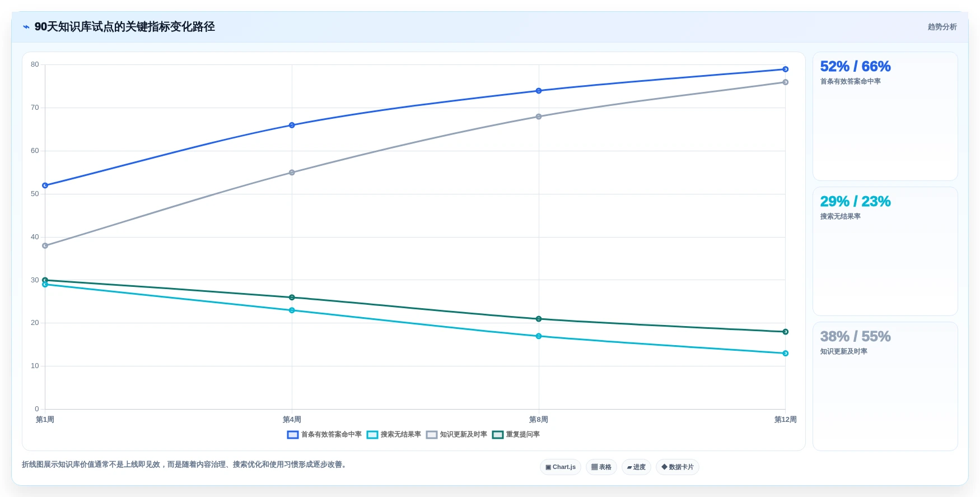The width and height of the screenshot is (980, 497).
Task: Toggle the 知识更新及时率 legend item
Action: [x=456, y=434]
